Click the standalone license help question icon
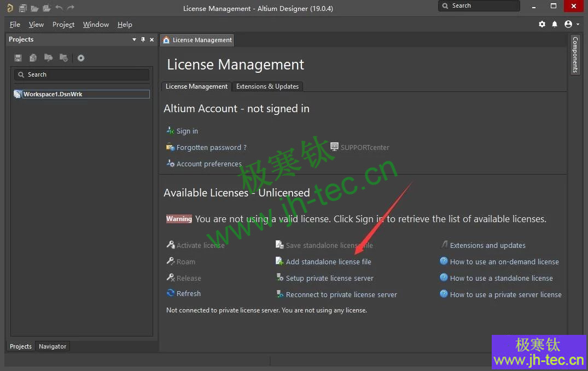 pyautogui.click(x=444, y=277)
